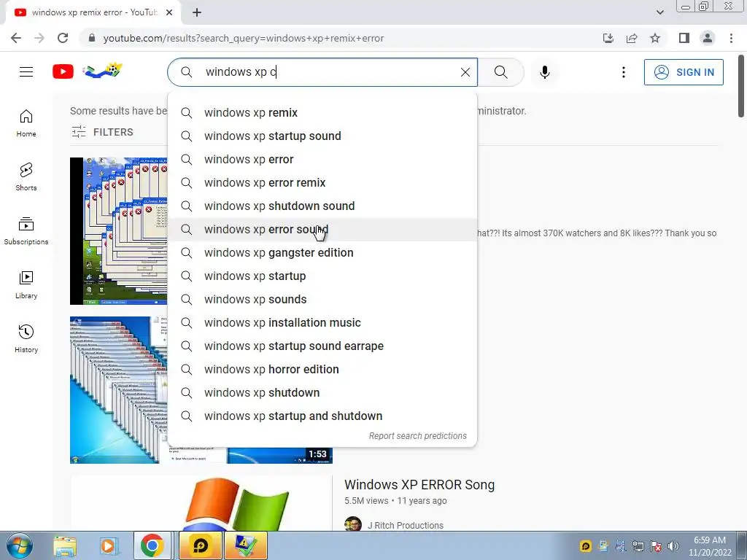This screenshot has width=747, height=560.
Task: Click the install app icon in address bar
Action: click(x=608, y=38)
